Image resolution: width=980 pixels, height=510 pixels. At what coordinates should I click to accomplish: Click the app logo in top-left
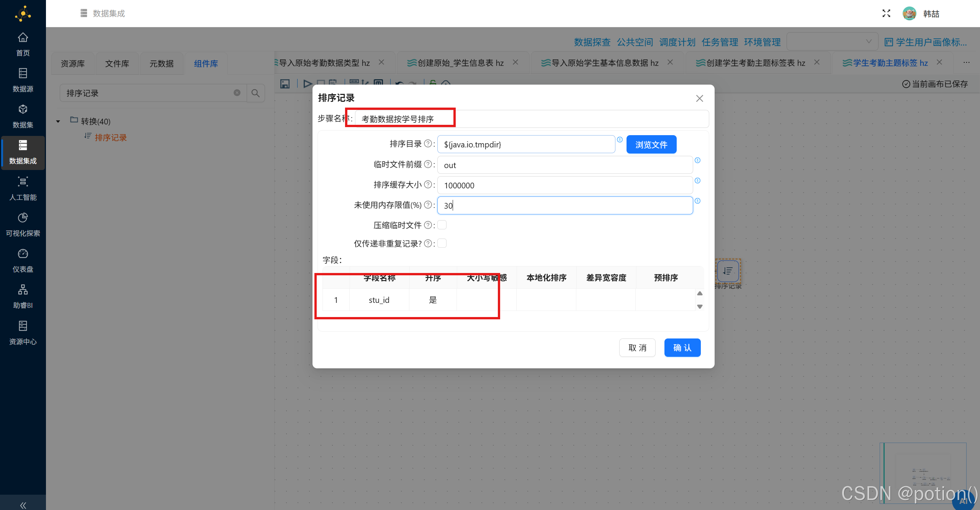click(23, 14)
